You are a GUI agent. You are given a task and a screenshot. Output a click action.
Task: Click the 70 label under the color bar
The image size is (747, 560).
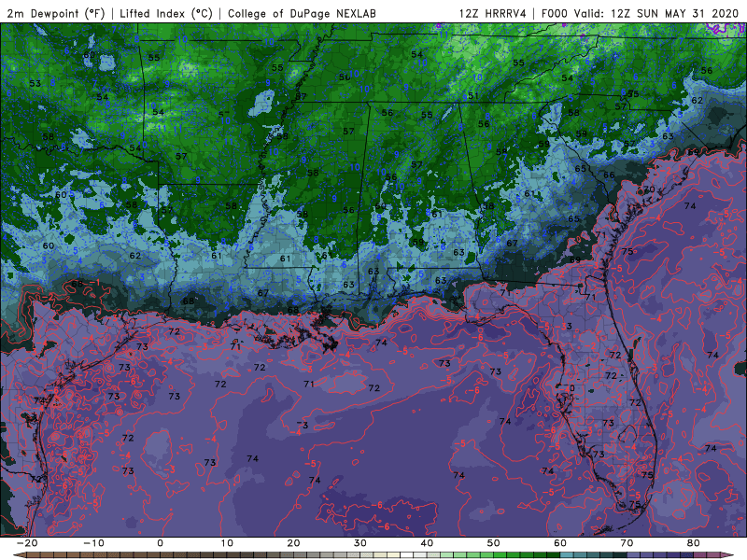coord(627,543)
